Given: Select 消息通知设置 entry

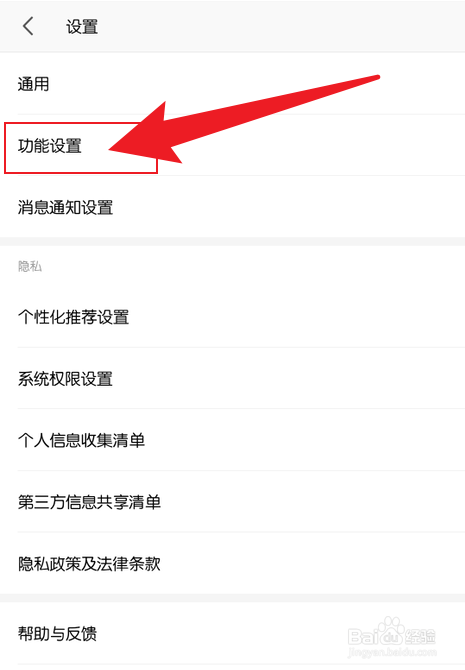Looking at the screenshot, I should pos(232,207).
